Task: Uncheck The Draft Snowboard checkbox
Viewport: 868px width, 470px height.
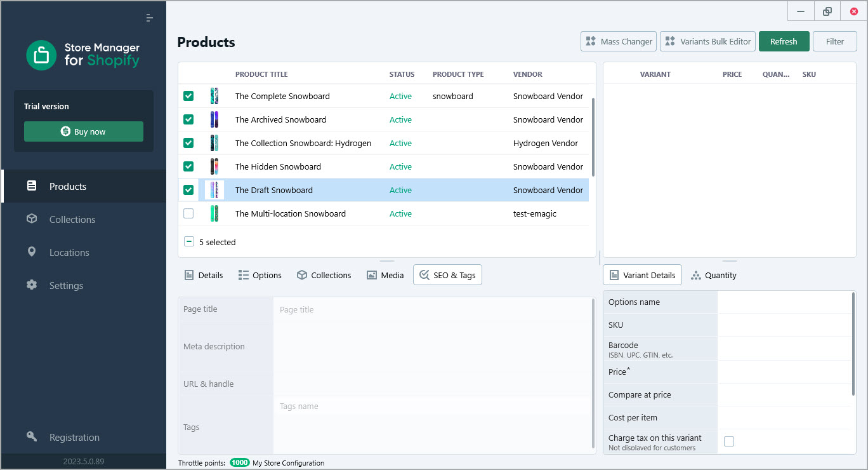Action: click(188, 190)
